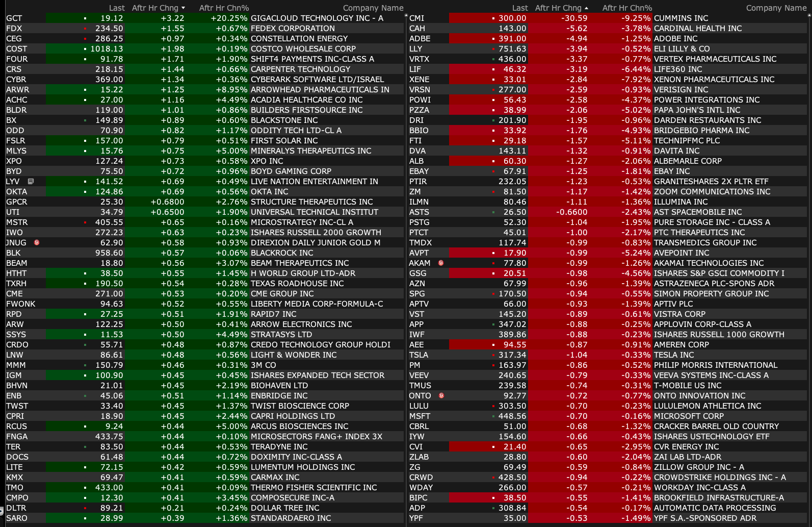Click the red tick dot beside TSLA price
This screenshot has width=812, height=527.
pyautogui.click(x=493, y=355)
